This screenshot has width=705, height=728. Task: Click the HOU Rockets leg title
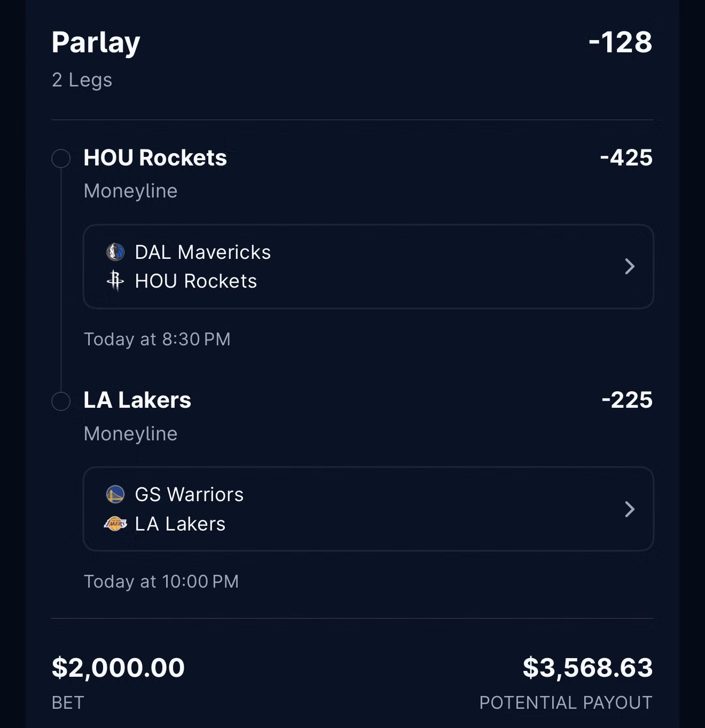(155, 157)
